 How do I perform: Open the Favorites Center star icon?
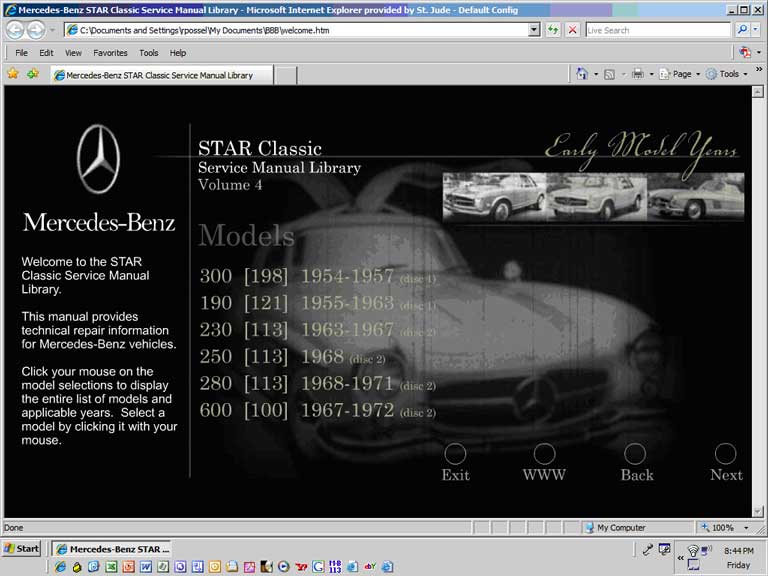point(13,74)
